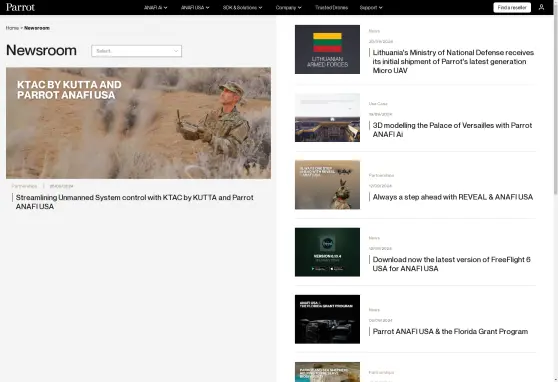
Task: Click Partnerships tag under featured article
Action: [x=24, y=186]
